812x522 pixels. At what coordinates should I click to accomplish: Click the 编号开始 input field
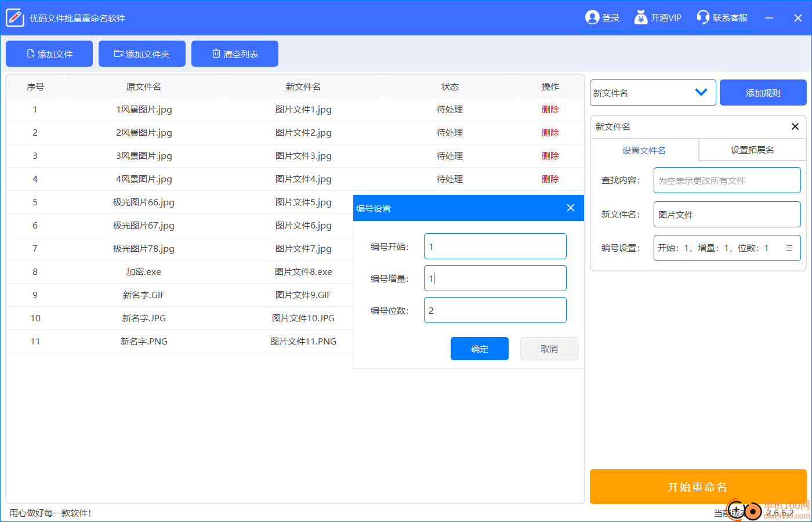tap(495, 246)
